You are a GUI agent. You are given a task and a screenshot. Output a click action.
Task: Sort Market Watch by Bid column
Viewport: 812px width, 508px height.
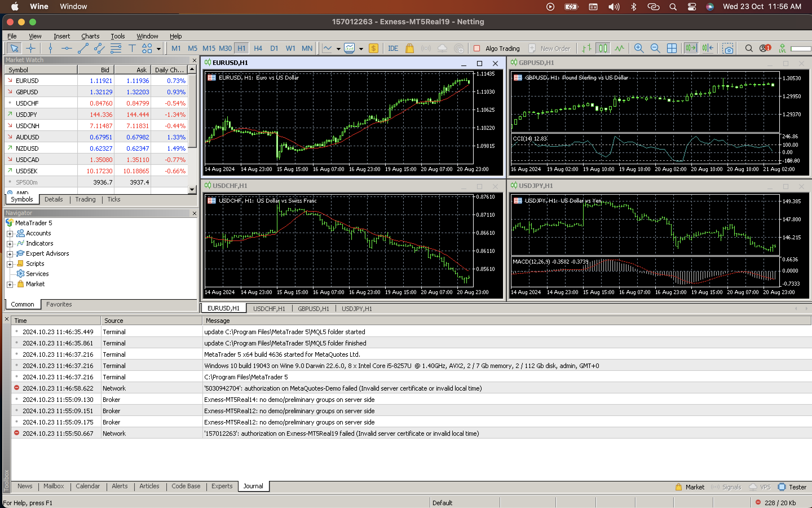click(x=96, y=69)
